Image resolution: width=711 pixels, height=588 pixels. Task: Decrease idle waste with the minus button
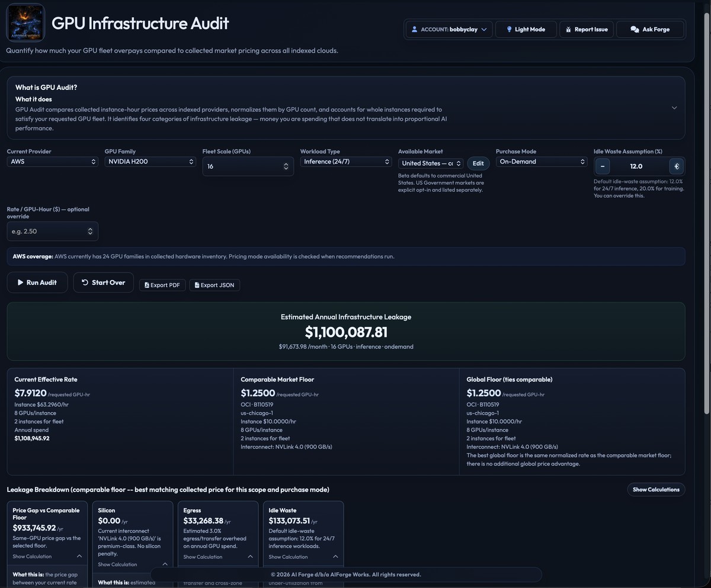[x=602, y=166]
